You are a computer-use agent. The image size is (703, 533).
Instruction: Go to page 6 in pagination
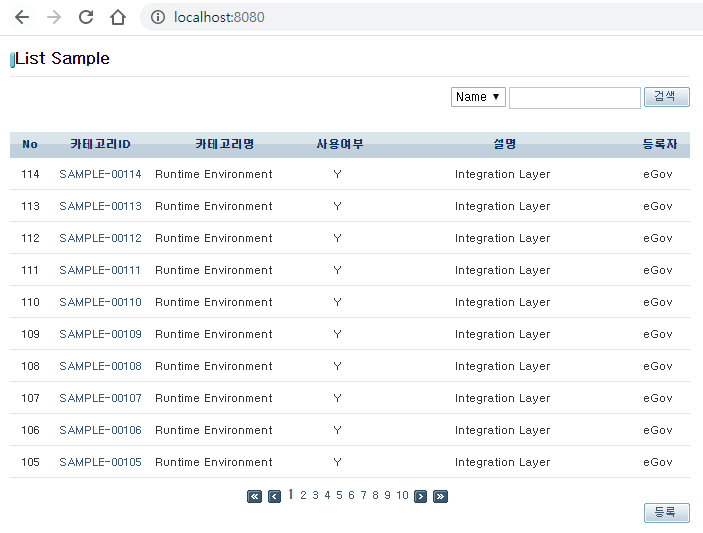point(352,495)
